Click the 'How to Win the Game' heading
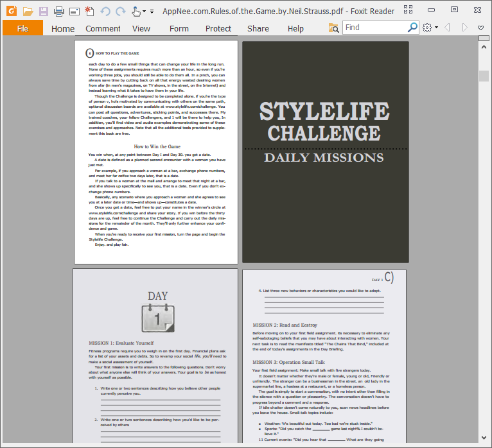This screenshot has height=448, width=492. 157,146
